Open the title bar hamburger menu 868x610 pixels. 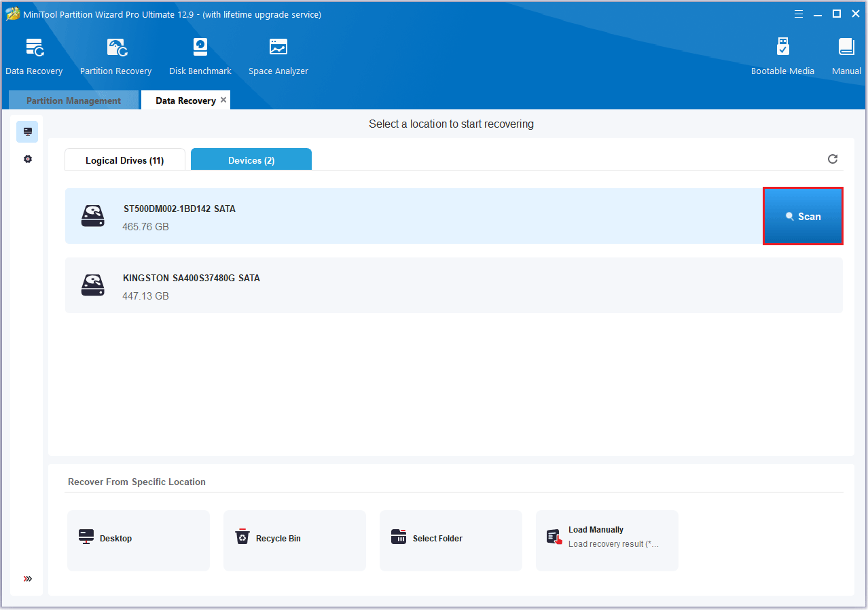point(799,14)
